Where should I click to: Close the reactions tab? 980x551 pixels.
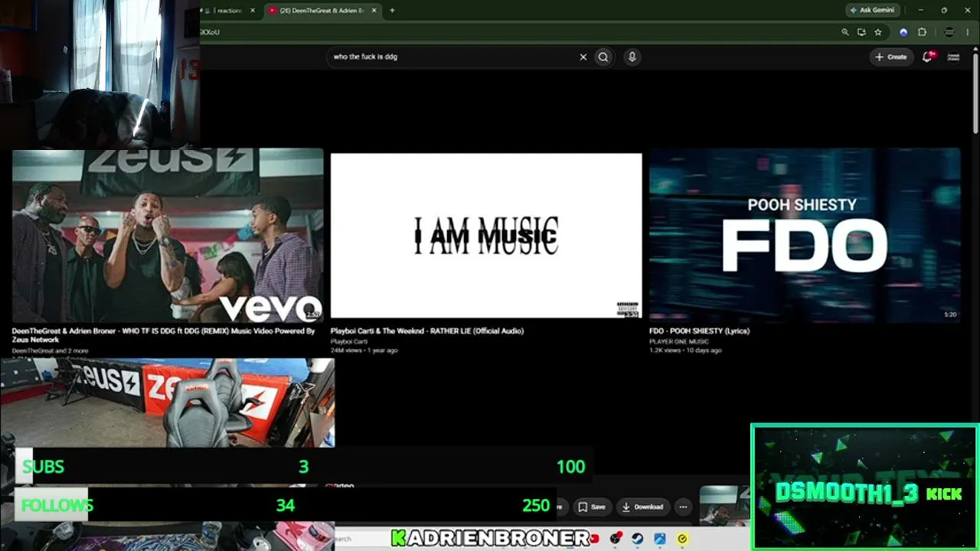click(253, 11)
